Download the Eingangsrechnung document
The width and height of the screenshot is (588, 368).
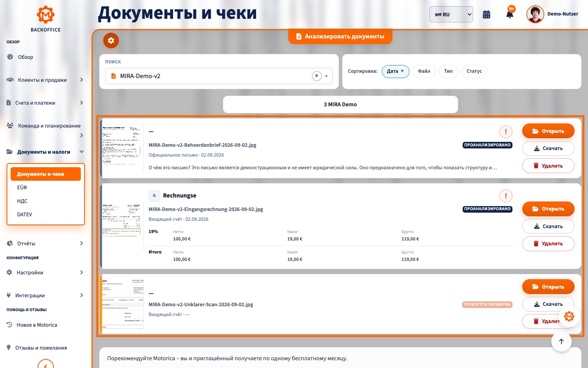click(548, 226)
